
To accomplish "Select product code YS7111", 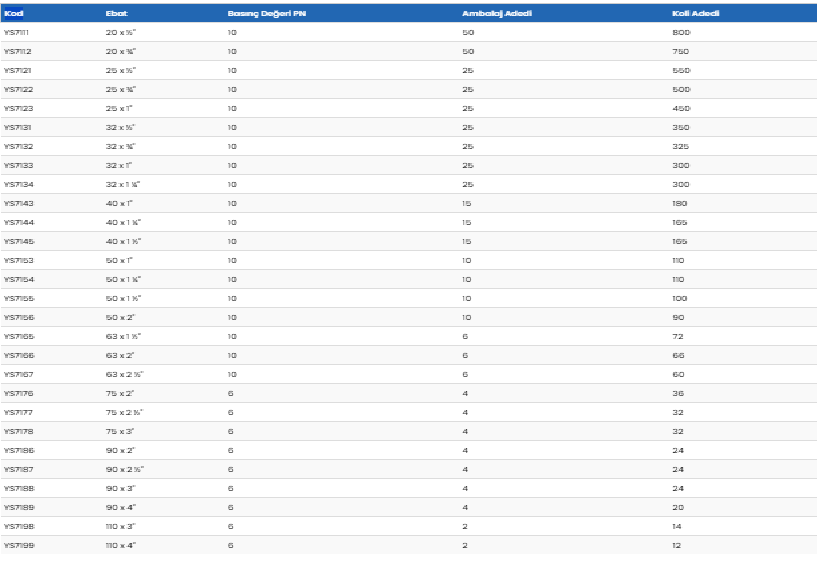I will click(x=17, y=32).
